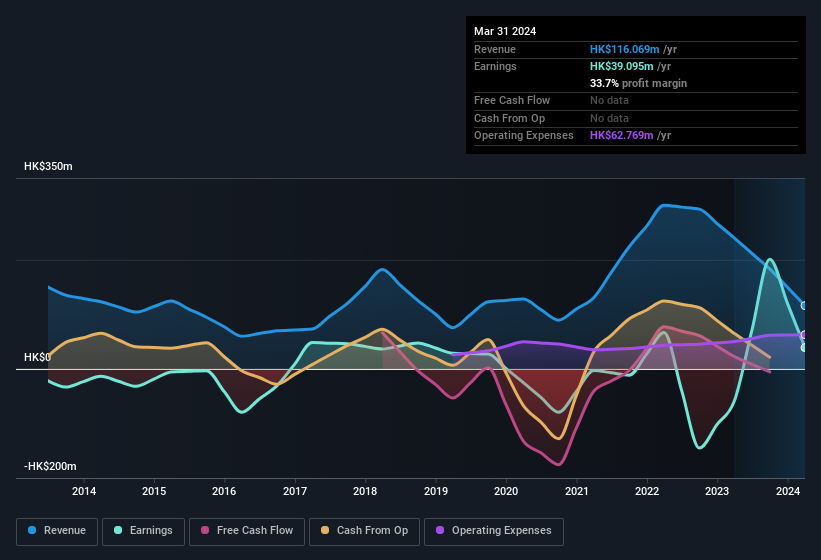Click the Mar 31 2024 tooltip date
Screen dimensions: 821x560
[x=505, y=31]
